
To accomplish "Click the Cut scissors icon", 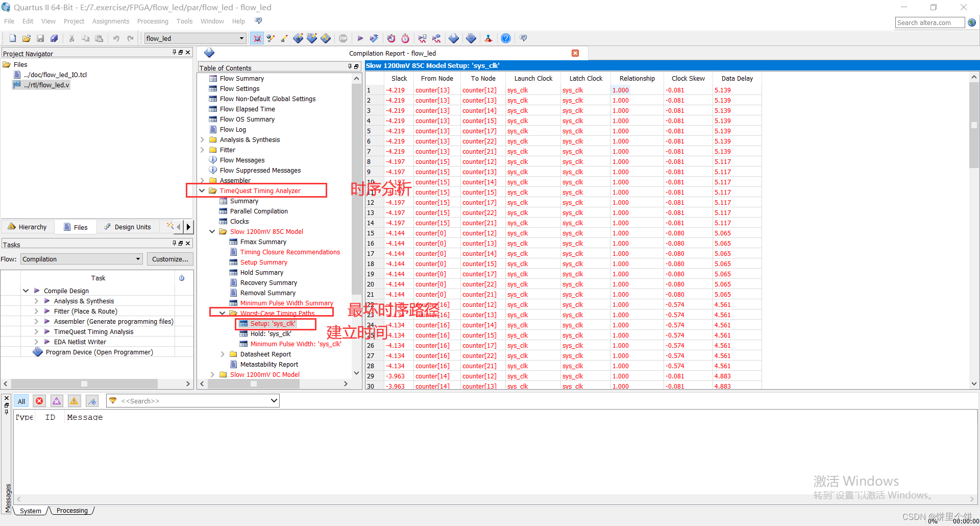I will [71, 38].
